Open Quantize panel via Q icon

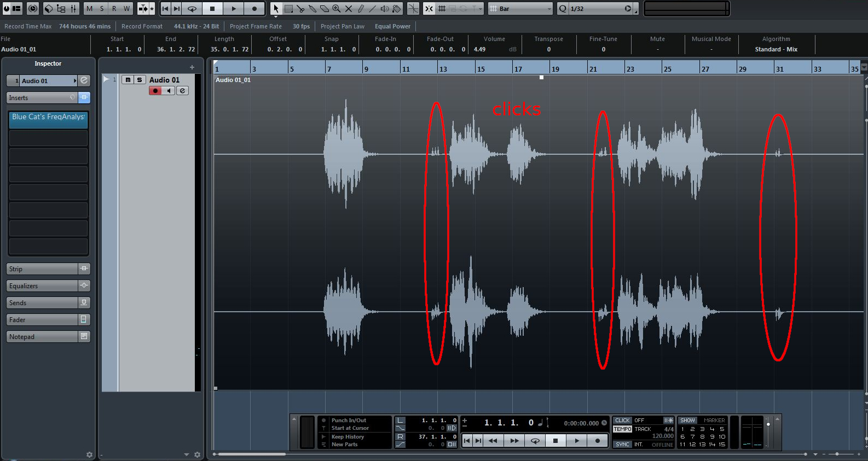[x=563, y=9]
